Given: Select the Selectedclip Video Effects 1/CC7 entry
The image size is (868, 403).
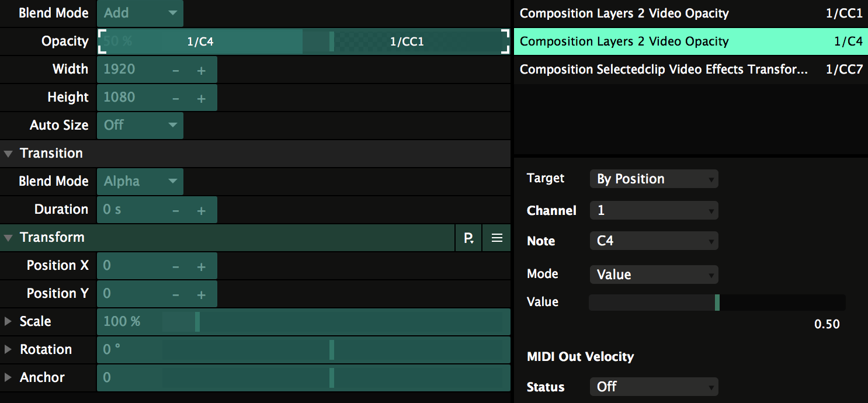Looking at the screenshot, I should click(x=690, y=70).
